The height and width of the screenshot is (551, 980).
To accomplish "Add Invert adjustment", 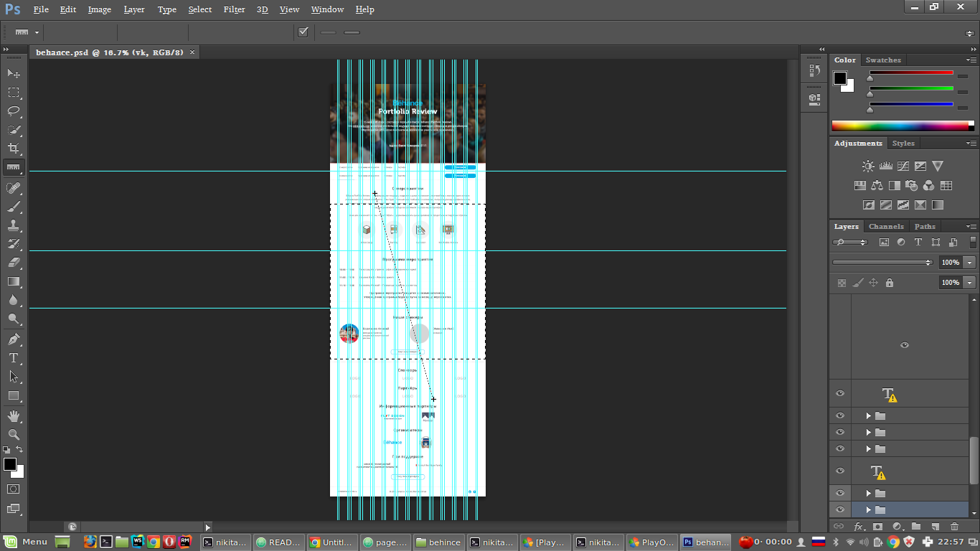I will 869,204.
